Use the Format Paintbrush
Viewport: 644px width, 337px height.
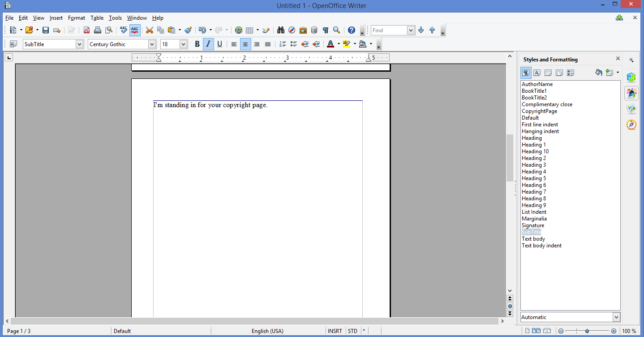tap(188, 30)
